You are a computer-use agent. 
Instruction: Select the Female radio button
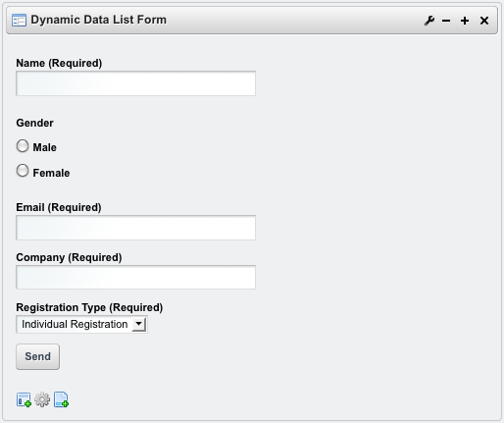point(23,171)
